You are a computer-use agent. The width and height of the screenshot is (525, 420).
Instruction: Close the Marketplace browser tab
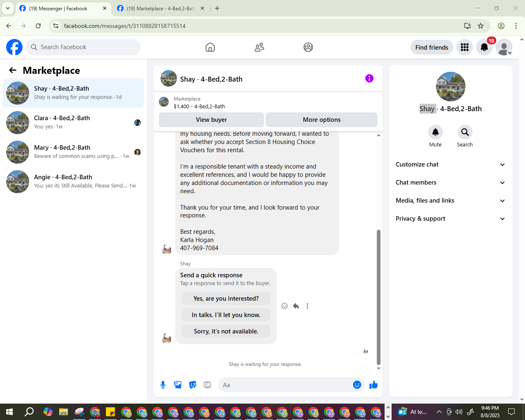202,8
